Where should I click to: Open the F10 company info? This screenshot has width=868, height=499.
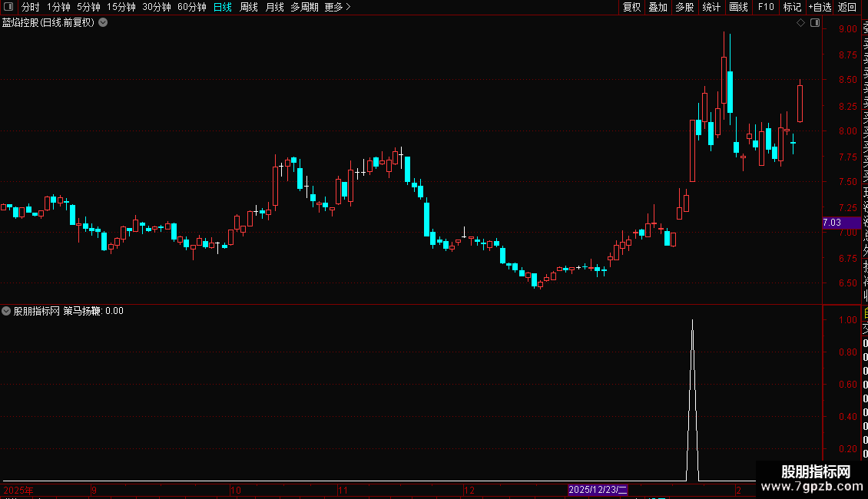(x=766, y=7)
